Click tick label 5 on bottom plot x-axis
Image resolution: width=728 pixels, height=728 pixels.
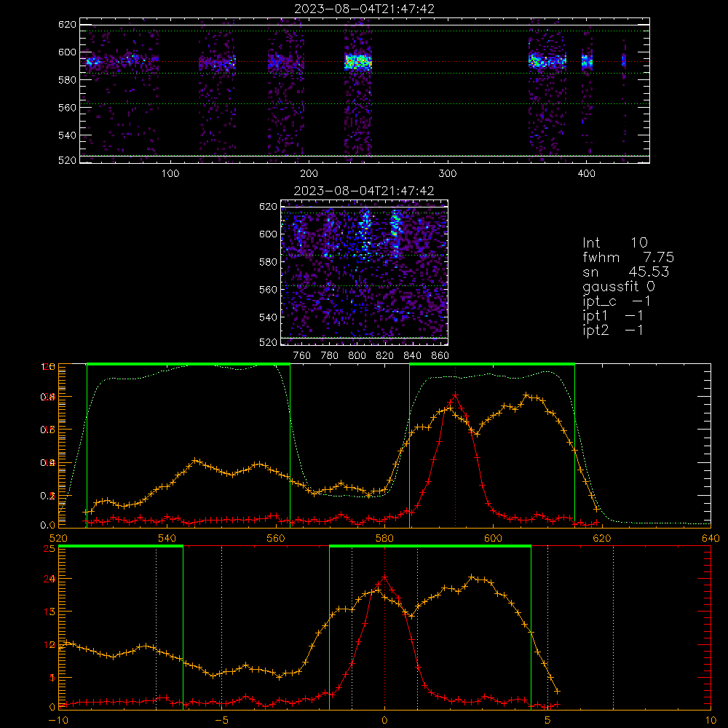[x=548, y=720]
